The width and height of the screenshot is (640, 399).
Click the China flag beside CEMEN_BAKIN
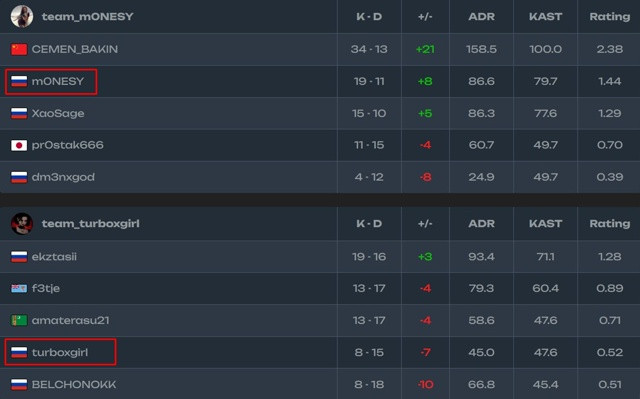[19, 49]
